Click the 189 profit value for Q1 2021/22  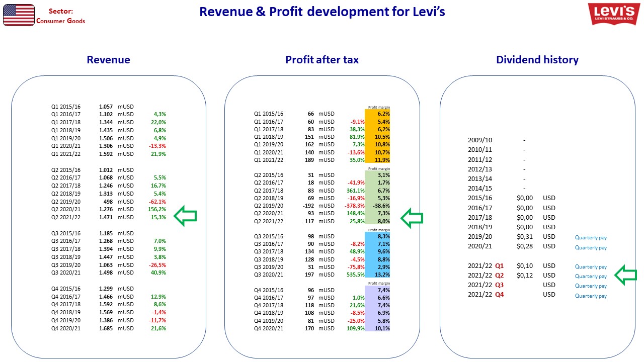309,160
